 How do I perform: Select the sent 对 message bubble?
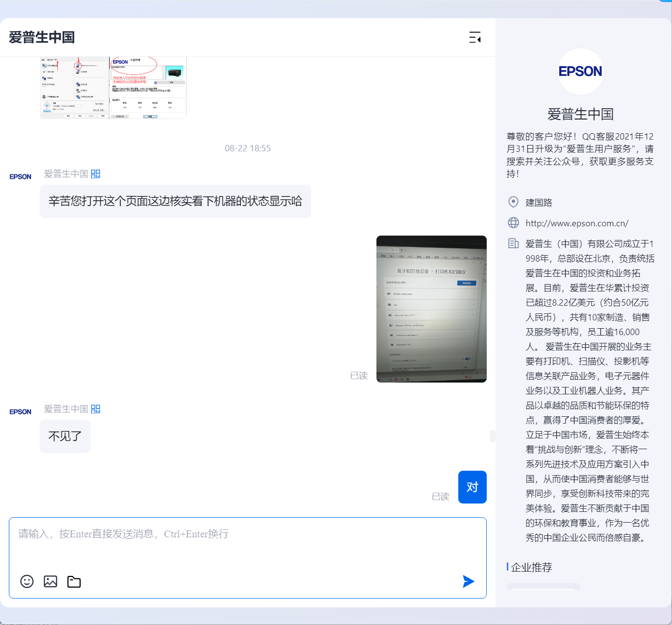473,487
